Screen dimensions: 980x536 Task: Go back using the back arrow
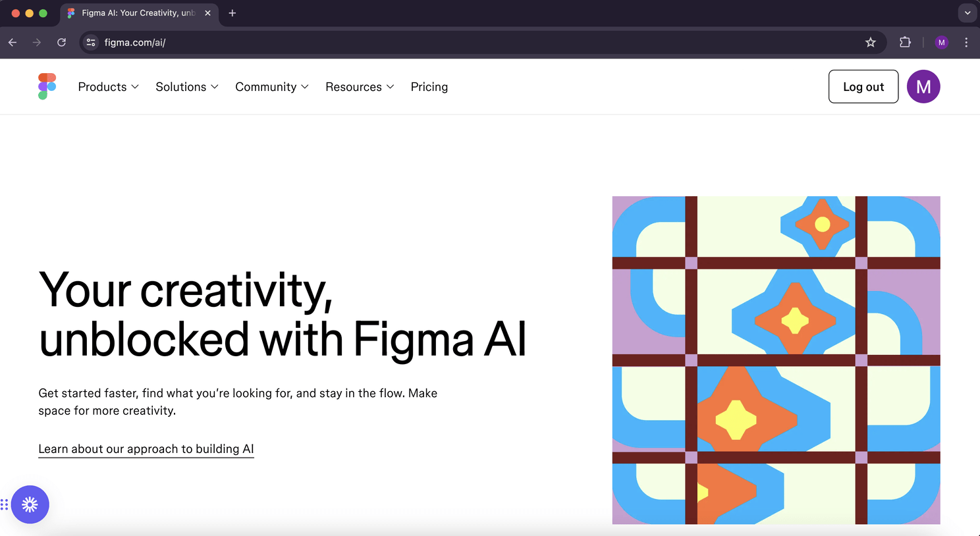(x=12, y=42)
